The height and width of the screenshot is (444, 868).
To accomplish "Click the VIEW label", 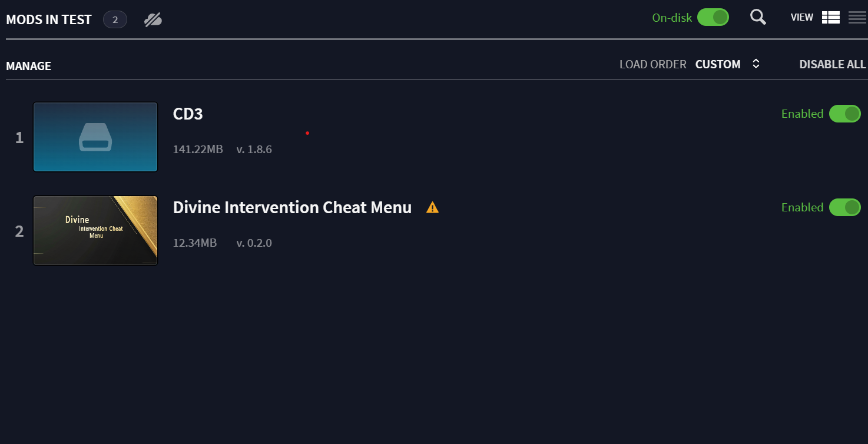I will [x=802, y=18].
